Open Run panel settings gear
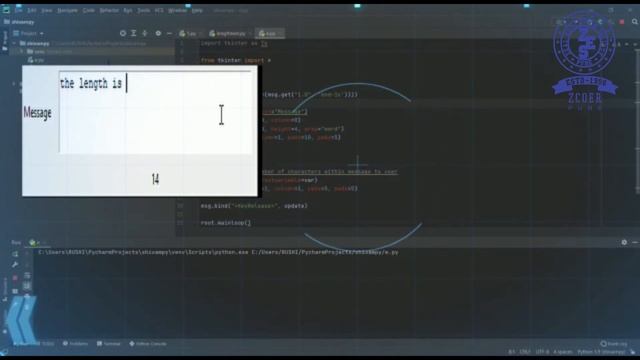The height and width of the screenshot is (360, 640). click(x=624, y=242)
